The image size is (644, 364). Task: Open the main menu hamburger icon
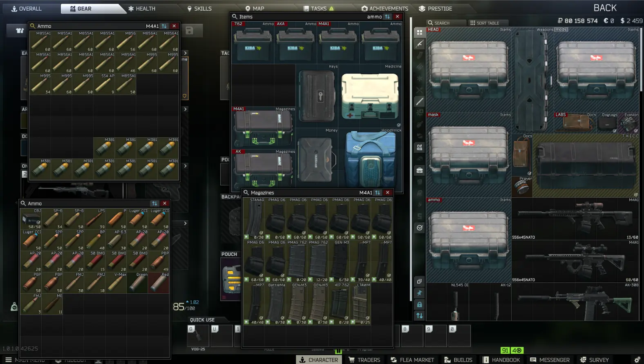(x=8, y=360)
